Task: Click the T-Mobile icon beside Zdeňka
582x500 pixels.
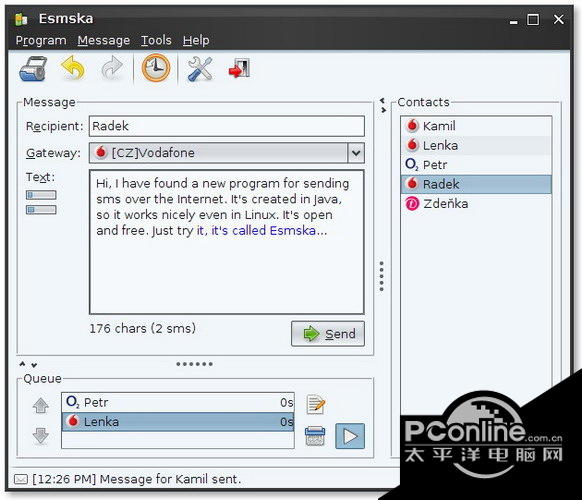Action: (x=412, y=203)
